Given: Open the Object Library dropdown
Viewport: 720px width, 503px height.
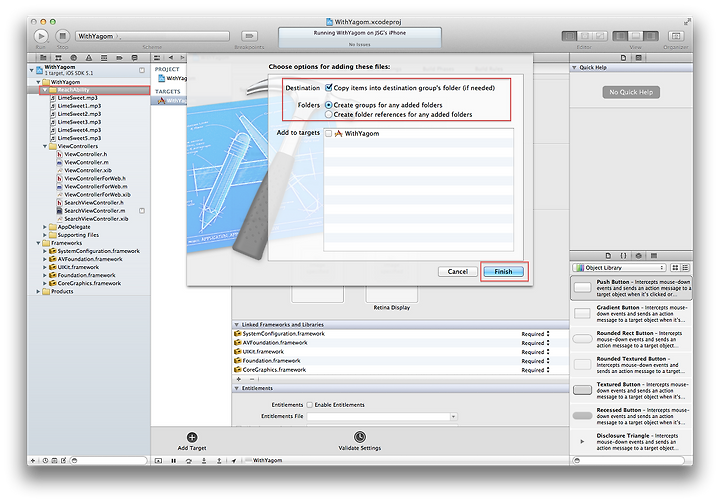Looking at the screenshot, I should [x=619, y=267].
